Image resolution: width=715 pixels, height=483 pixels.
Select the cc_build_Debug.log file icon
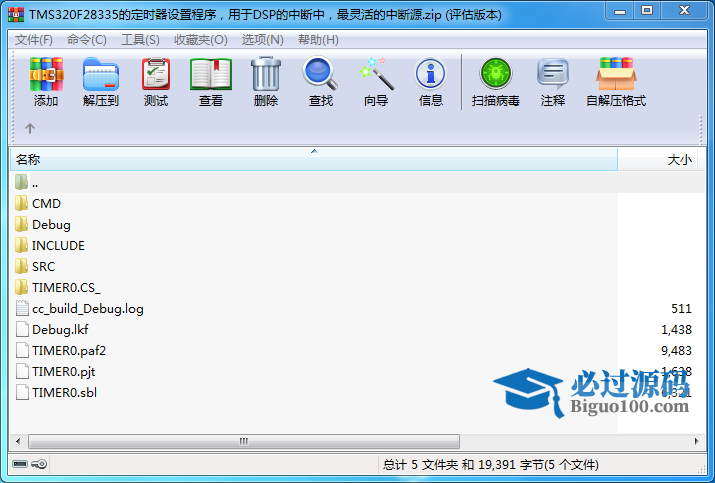[x=22, y=309]
